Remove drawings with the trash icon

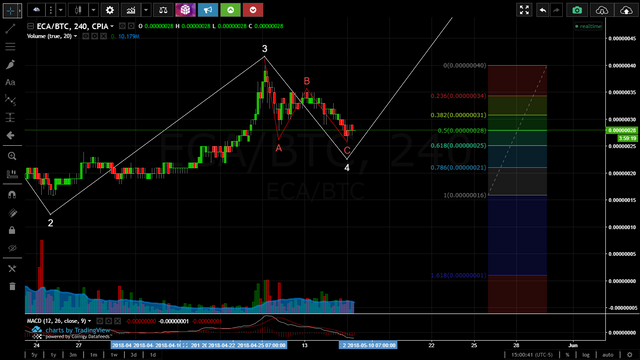12,287
